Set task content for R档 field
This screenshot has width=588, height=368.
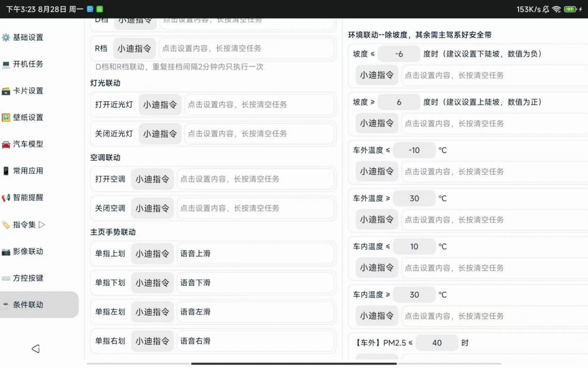247,48
